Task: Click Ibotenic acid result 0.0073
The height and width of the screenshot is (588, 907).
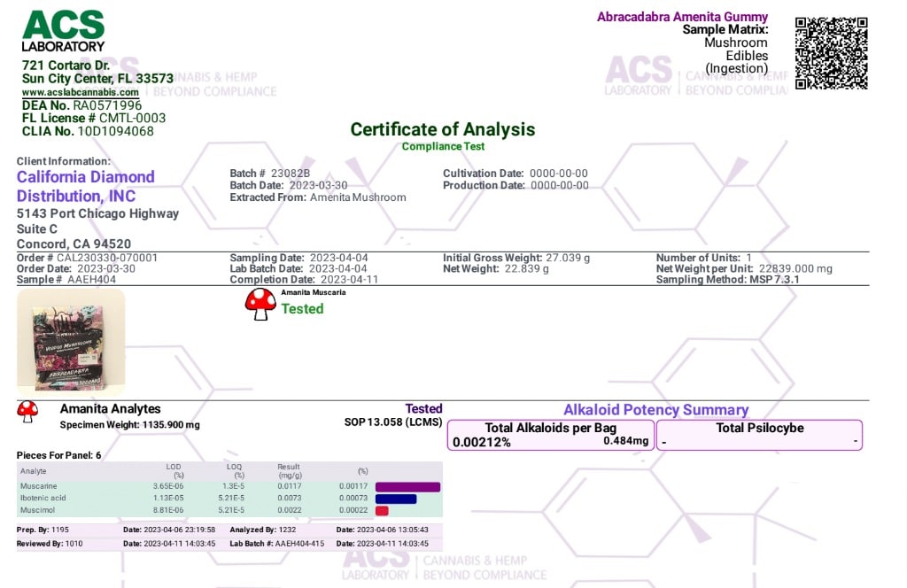Action: pyautogui.click(x=290, y=498)
